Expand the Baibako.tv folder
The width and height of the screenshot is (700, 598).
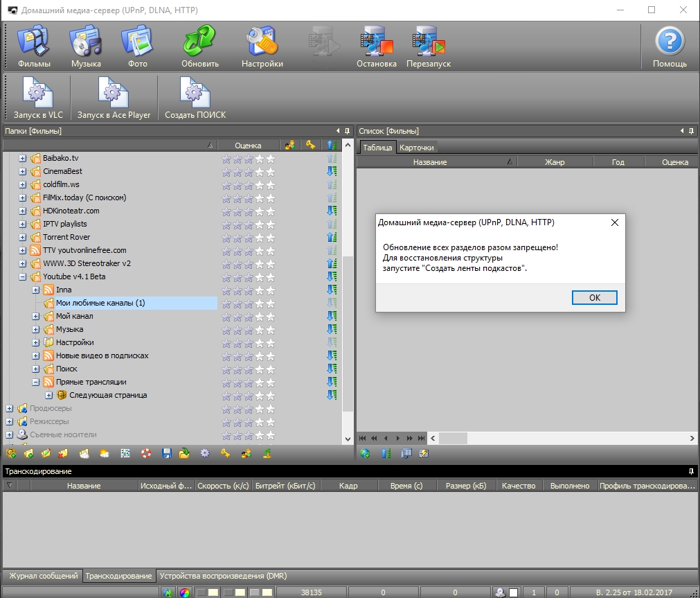click(23, 158)
